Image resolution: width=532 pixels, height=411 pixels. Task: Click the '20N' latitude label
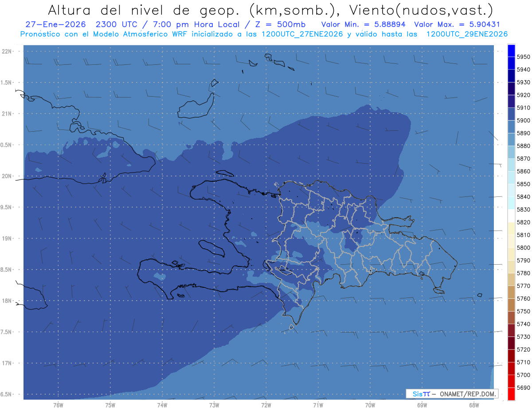[8, 176]
